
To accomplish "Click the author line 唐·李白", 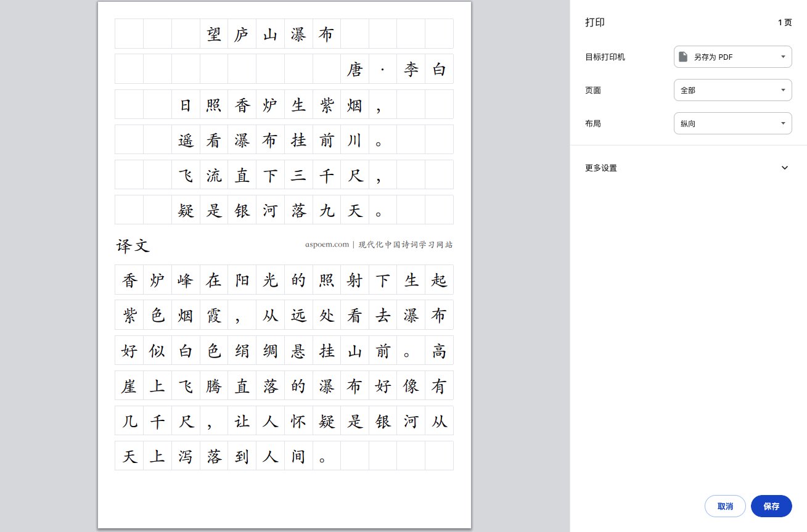I will pos(396,70).
